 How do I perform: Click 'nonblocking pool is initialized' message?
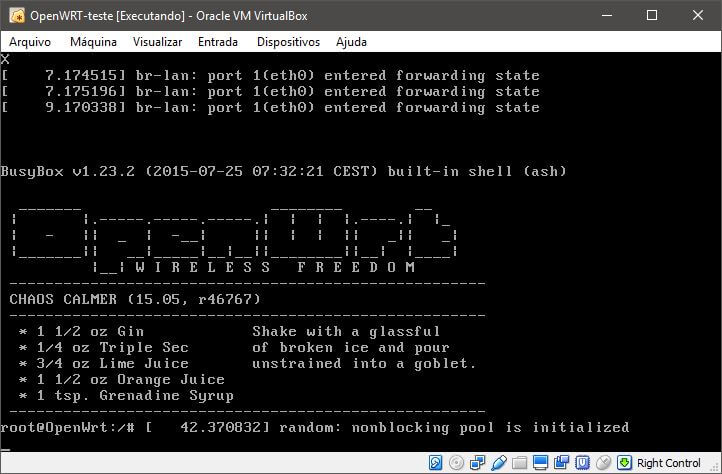pos(490,428)
